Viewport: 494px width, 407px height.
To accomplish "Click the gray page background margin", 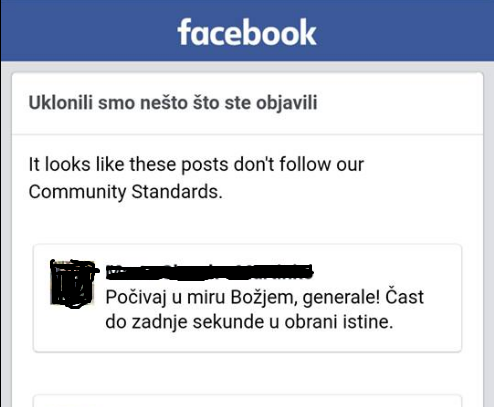I will pos(6,233).
